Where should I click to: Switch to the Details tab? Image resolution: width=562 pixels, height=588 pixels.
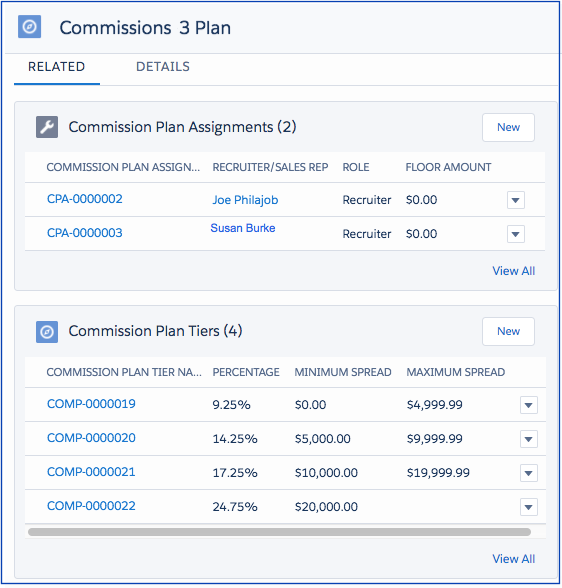pos(163,67)
